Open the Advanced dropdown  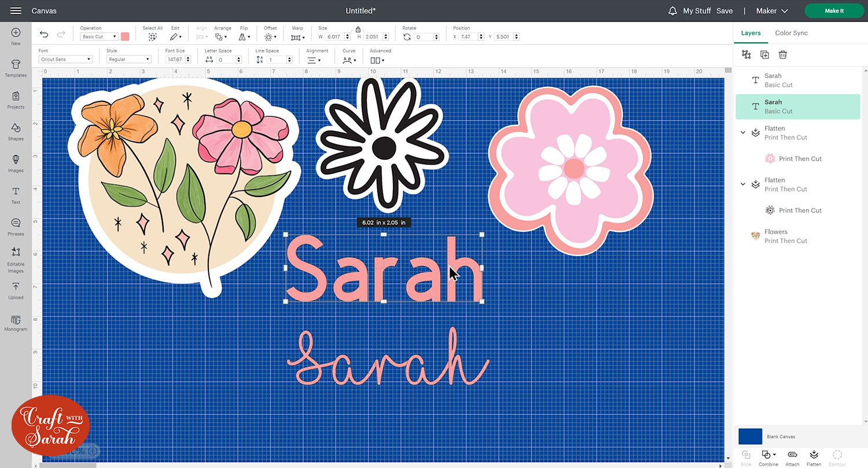(x=377, y=60)
